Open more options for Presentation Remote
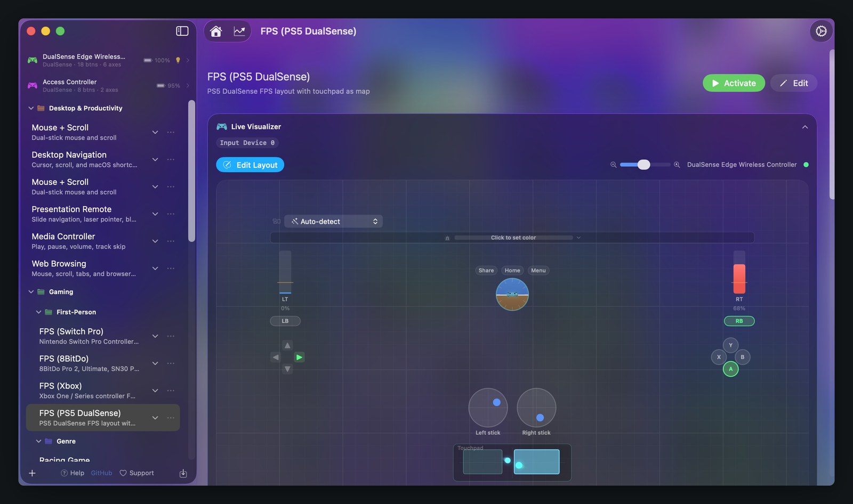Image resolution: width=853 pixels, height=504 pixels. pyautogui.click(x=171, y=214)
